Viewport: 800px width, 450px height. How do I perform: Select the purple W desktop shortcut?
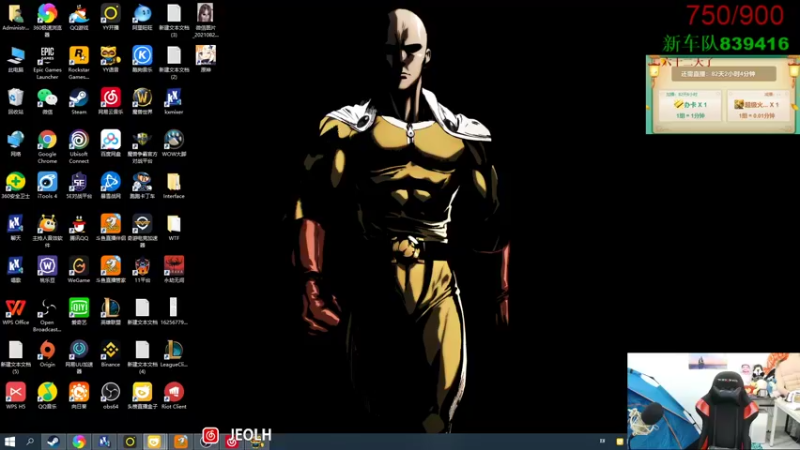[47, 269]
